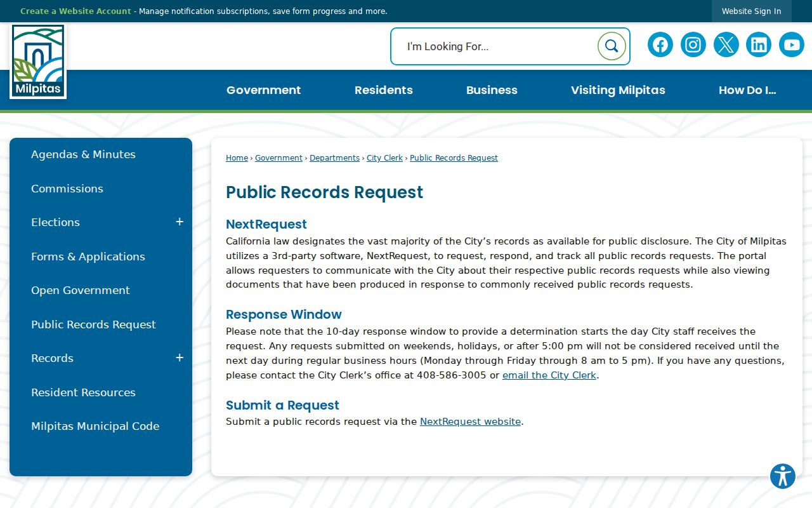Open Forms & Applications in sidebar
Viewport: 812px width, 508px height.
pyautogui.click(x=88, y=257)
